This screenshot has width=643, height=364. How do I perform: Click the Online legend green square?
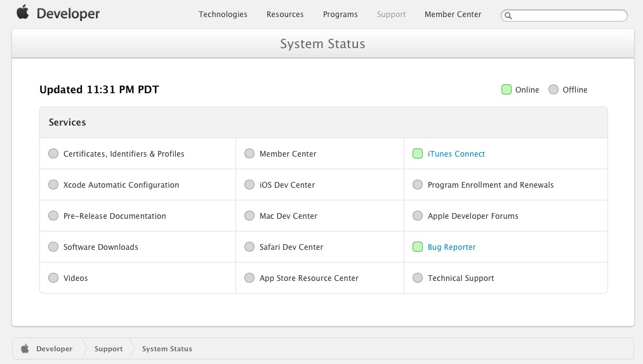[507, 89]
